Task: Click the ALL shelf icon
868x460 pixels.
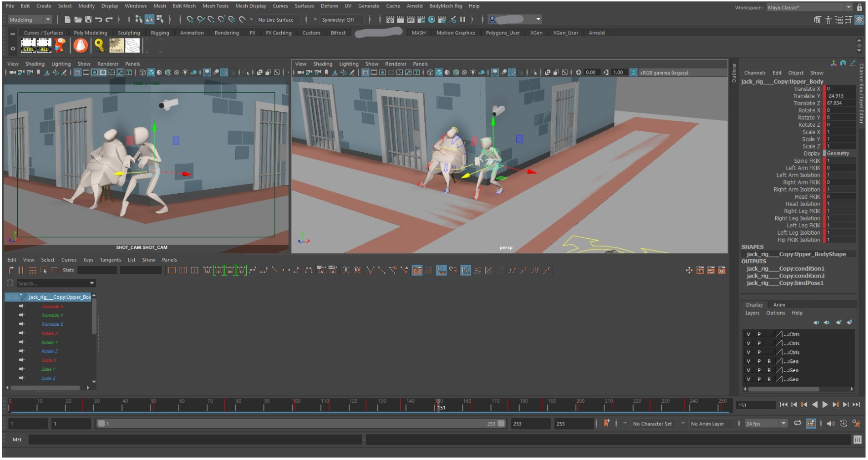Action: point(44,45)
